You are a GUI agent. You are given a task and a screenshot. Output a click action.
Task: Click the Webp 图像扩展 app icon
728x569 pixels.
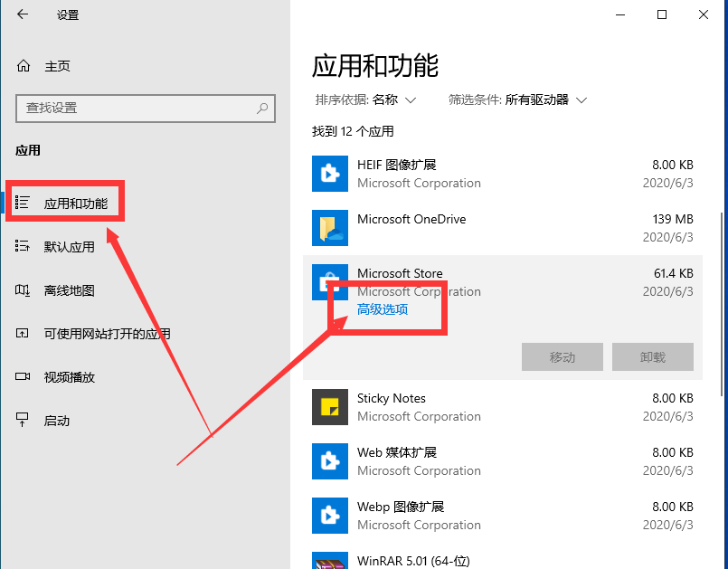click(330, 516)
